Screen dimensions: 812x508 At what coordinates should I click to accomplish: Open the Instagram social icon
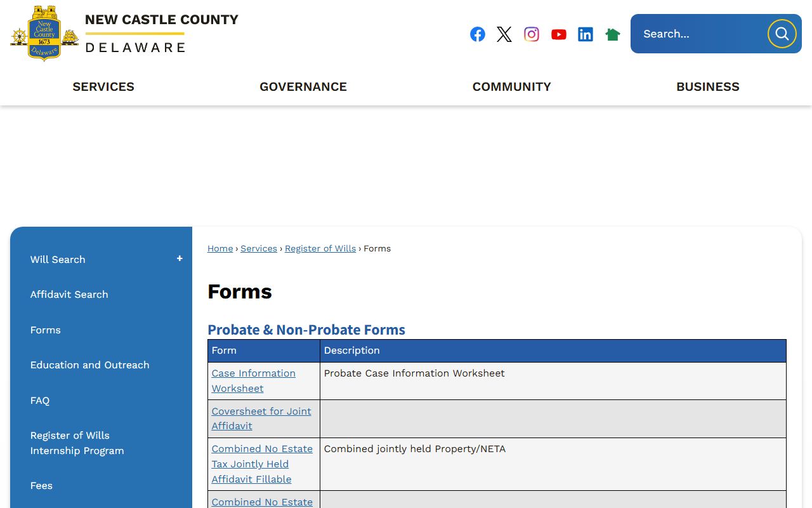tap(532, 34)
